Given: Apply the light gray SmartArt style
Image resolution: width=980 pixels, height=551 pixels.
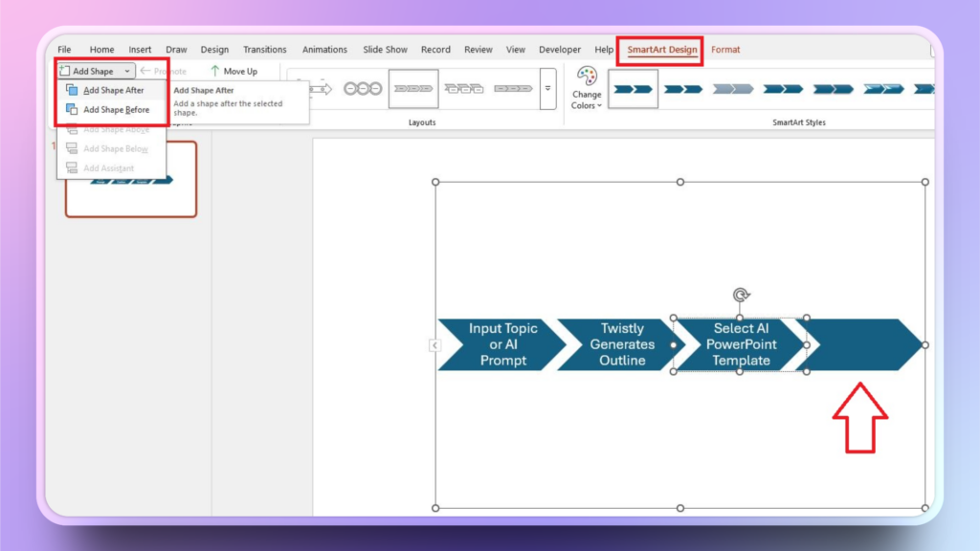Looking at the screenshot, I should pyautogui.click(x=732, y=89).
